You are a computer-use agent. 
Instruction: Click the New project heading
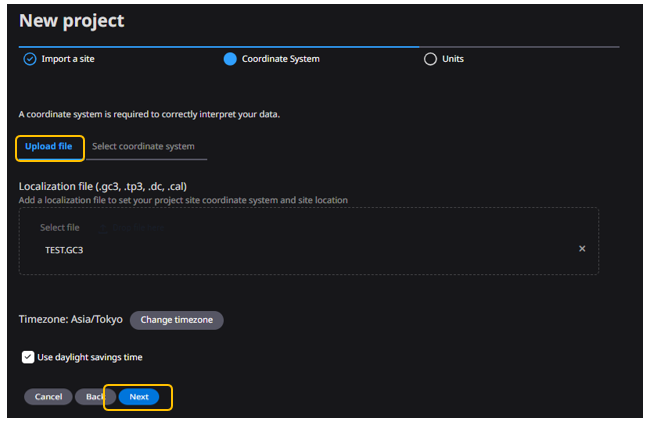pyautogui.click(x=72, y=21)
